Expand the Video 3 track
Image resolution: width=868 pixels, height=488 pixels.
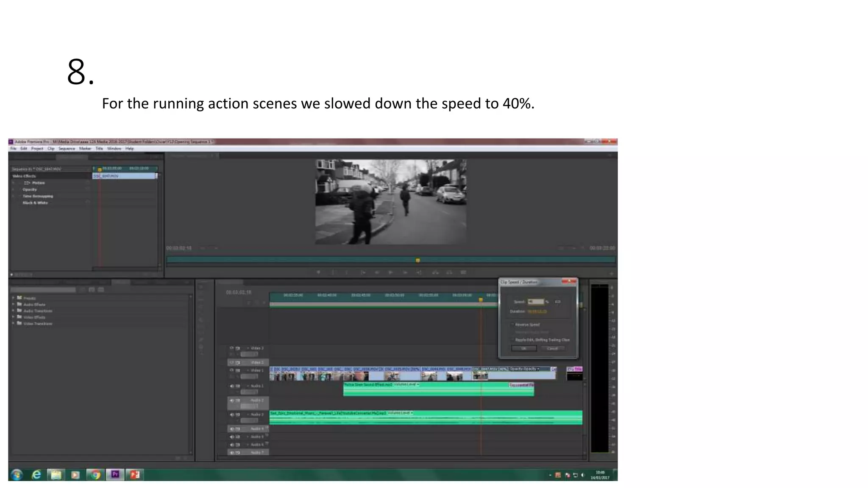248,348
